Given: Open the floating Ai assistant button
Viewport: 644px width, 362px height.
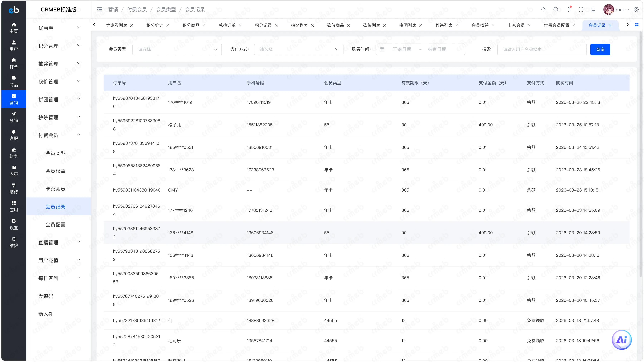Looking at the screenshot, I should coord(621,340).
